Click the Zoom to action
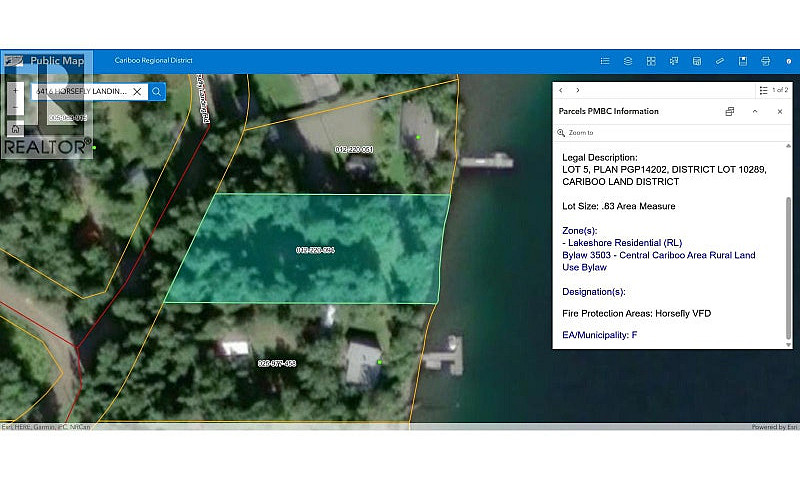This screenshot has width=800, height=480. pyautogui.click(x=575, y=133)
